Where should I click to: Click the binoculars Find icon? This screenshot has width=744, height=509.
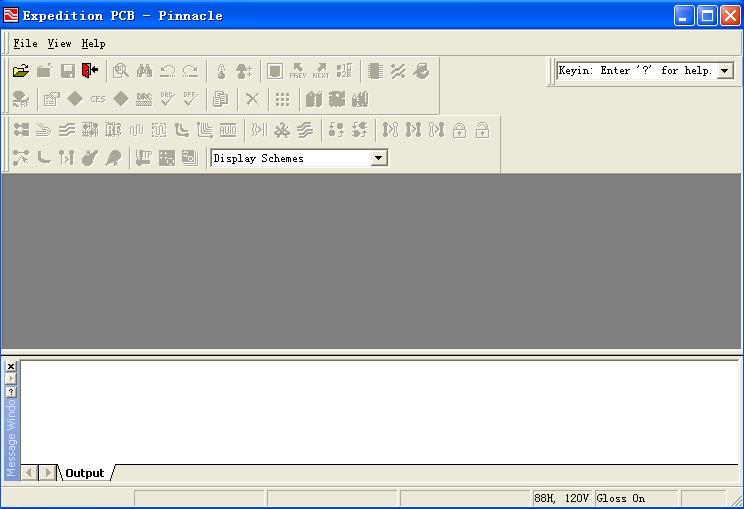(x=144, y=71)
